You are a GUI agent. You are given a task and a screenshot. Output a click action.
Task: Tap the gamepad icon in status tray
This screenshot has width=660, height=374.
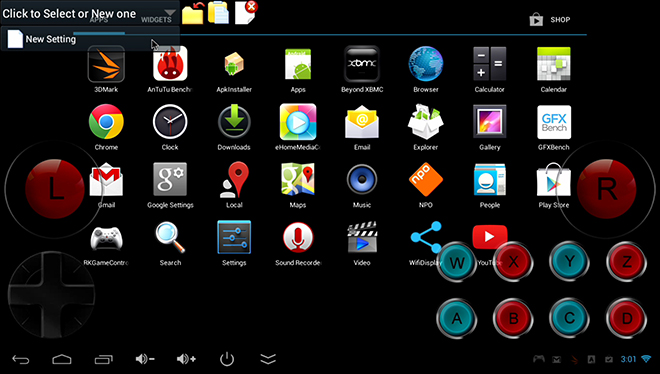point(539,359)
